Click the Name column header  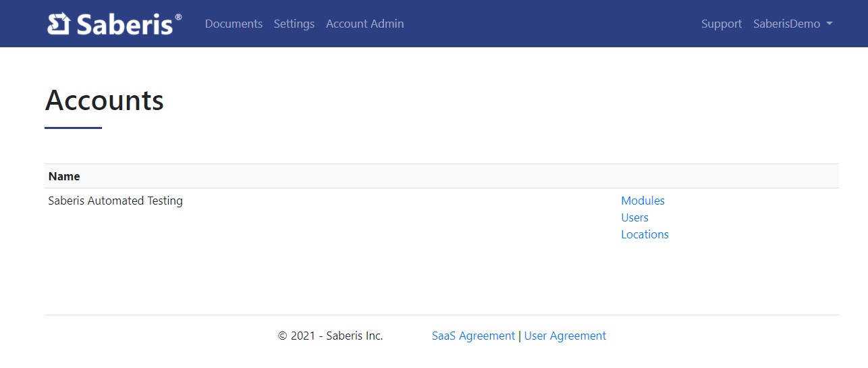[x=64, y=176]
